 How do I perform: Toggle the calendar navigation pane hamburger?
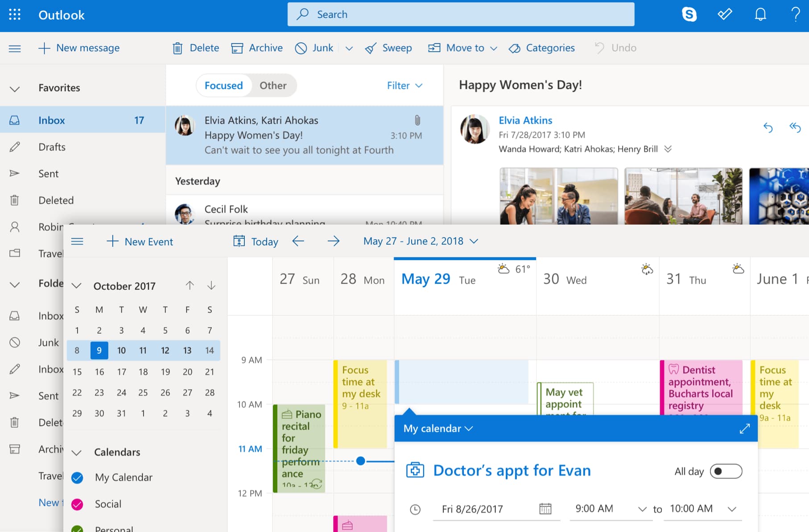coord(77,241)
